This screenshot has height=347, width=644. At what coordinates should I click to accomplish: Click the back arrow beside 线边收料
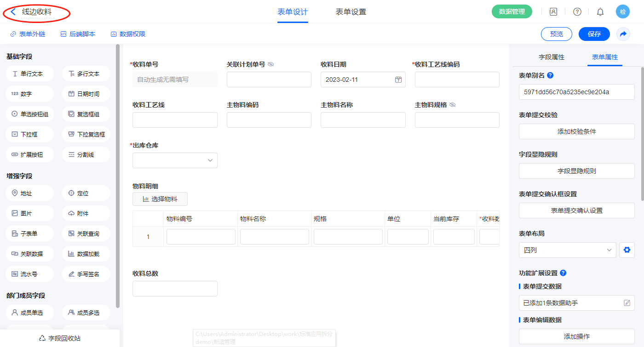(x=13, y=12)
